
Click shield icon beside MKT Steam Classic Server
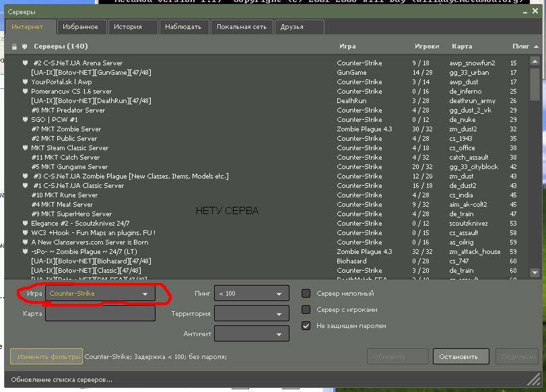tap(25, 148)
